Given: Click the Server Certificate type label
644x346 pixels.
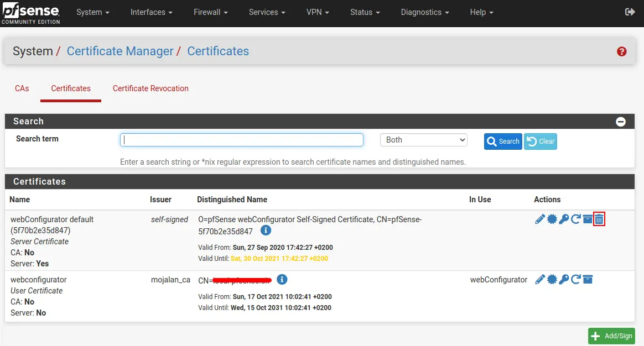Looking at the screenshot, I should click(39, 242).
